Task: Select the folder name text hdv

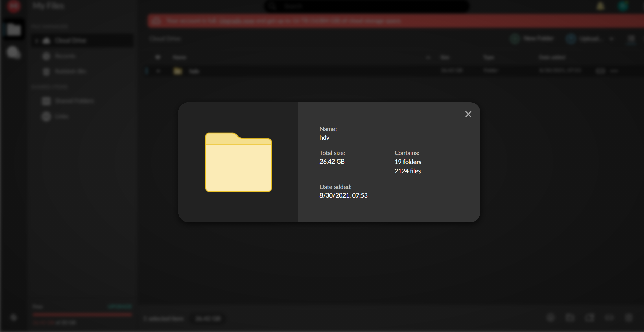Action: click(x=324, y=138)
